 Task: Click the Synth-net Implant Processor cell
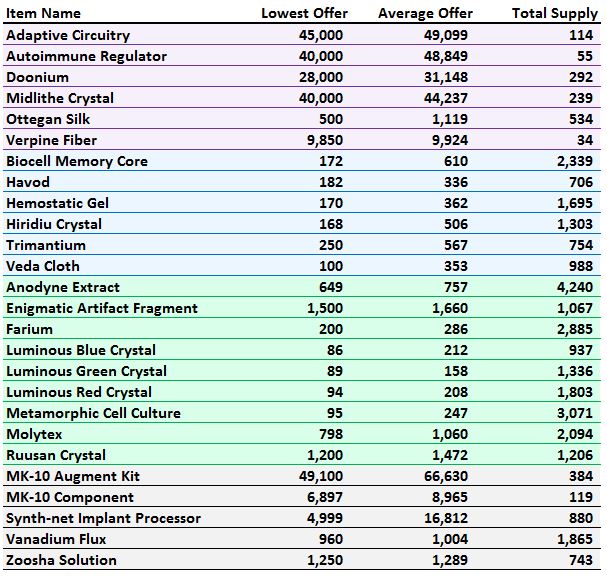pos(104,518)
